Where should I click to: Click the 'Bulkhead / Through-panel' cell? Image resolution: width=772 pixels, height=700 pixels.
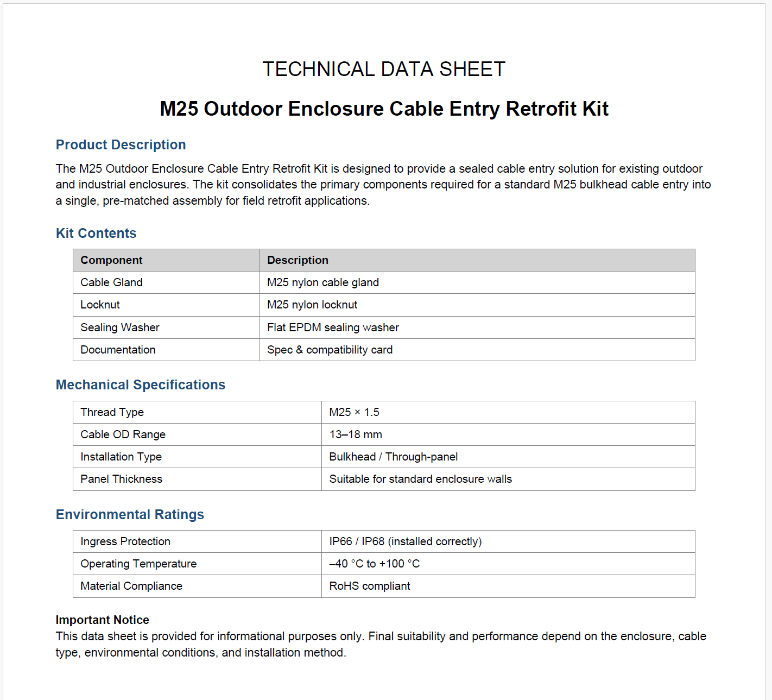[393, 457]
